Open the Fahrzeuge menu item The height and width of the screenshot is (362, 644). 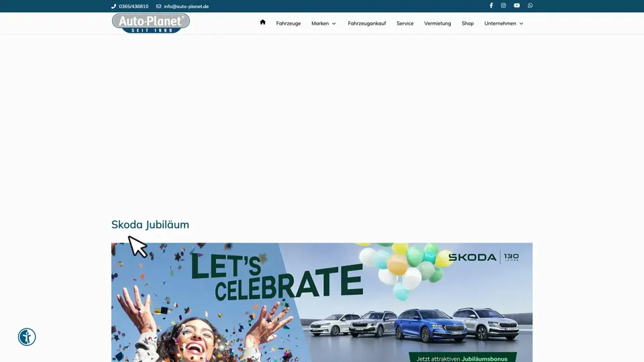[288, 23]
